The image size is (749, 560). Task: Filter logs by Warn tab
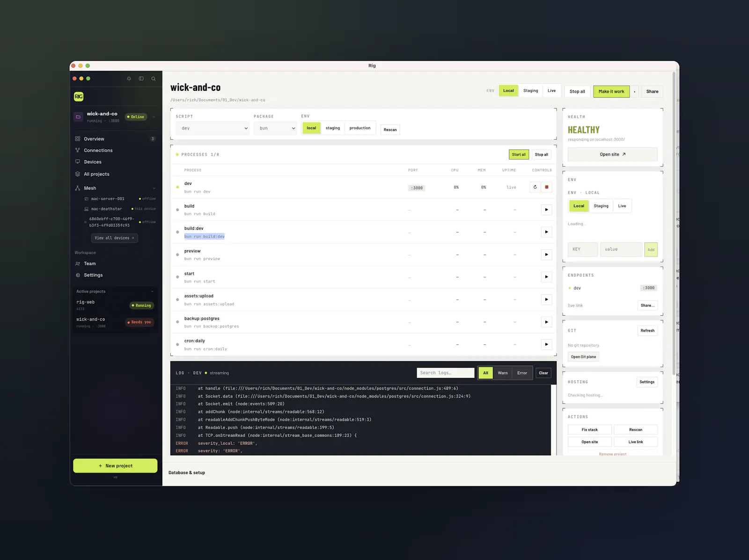pyautogui.click(x=502, y=373)
